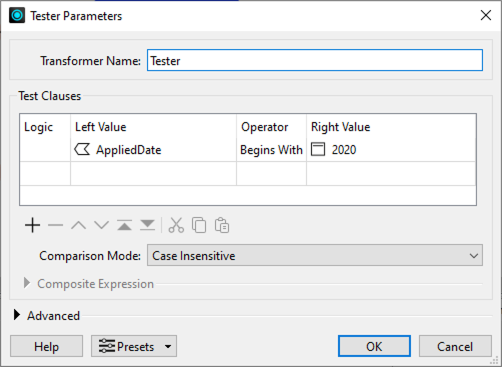
Task: Move clause down one row
Action: [101, 225]
